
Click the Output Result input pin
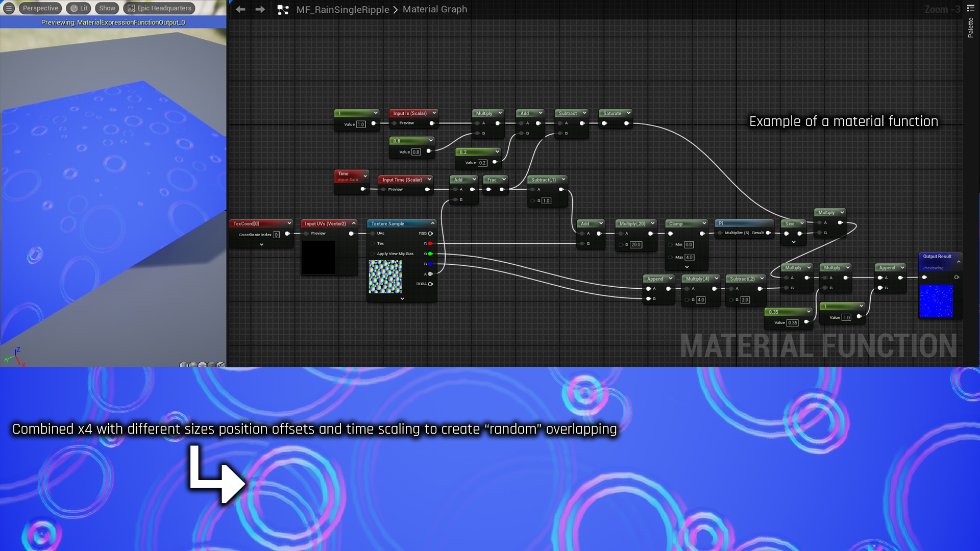(x=924, y=277)
